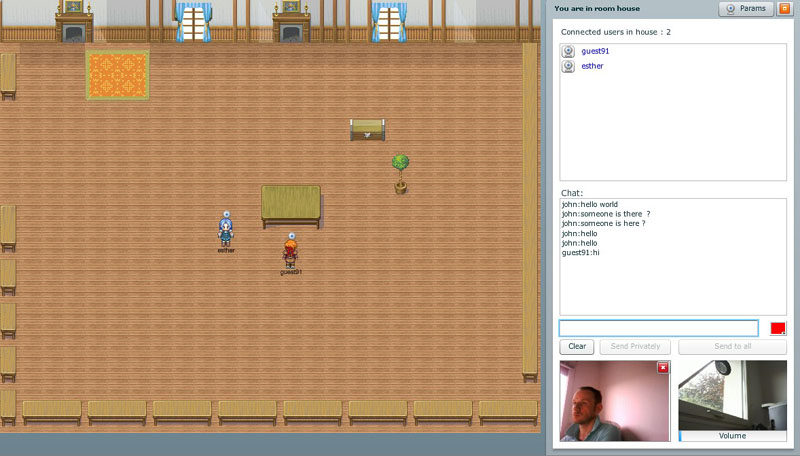
Task: Click the right webcam window video
Action: (x=732, y=396)
